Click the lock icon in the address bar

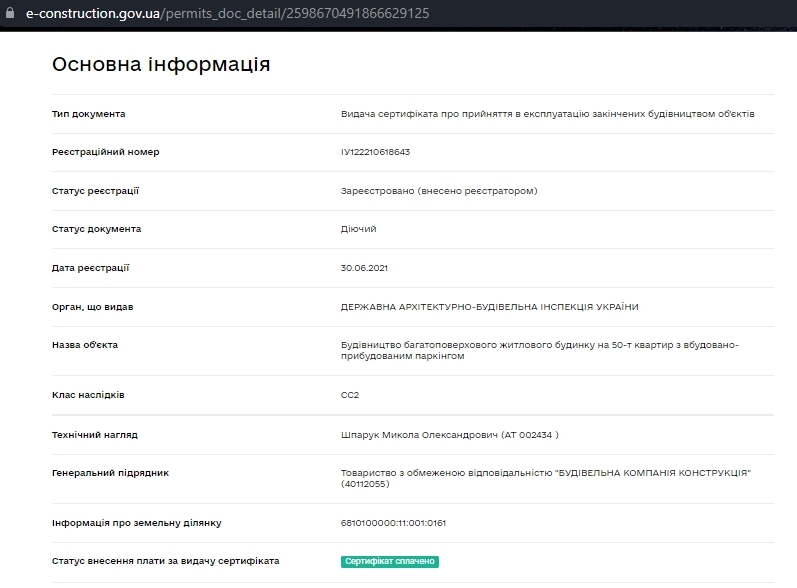(10, 13)
